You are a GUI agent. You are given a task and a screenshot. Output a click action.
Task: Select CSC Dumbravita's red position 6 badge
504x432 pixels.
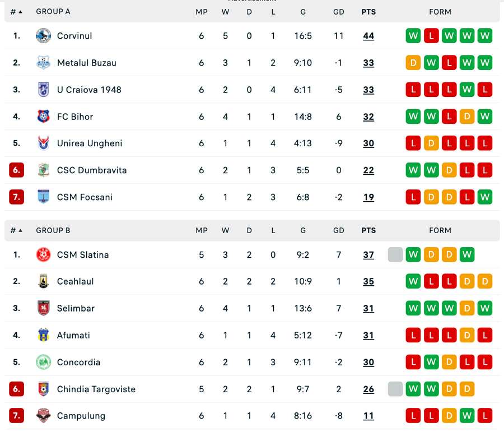tap(16, 170)
